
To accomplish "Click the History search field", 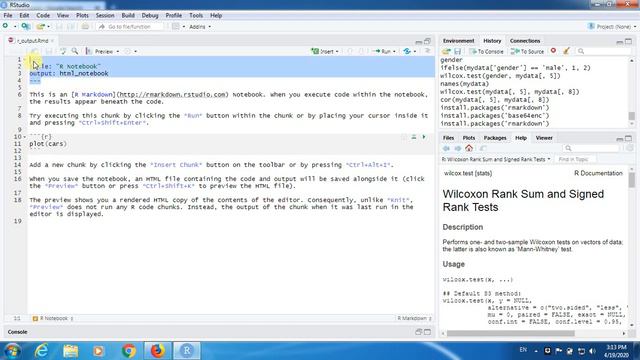I will pos(604,51).
